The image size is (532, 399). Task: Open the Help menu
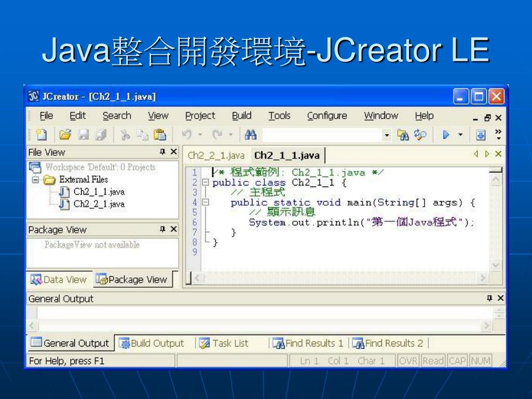(x=424, y=116)
